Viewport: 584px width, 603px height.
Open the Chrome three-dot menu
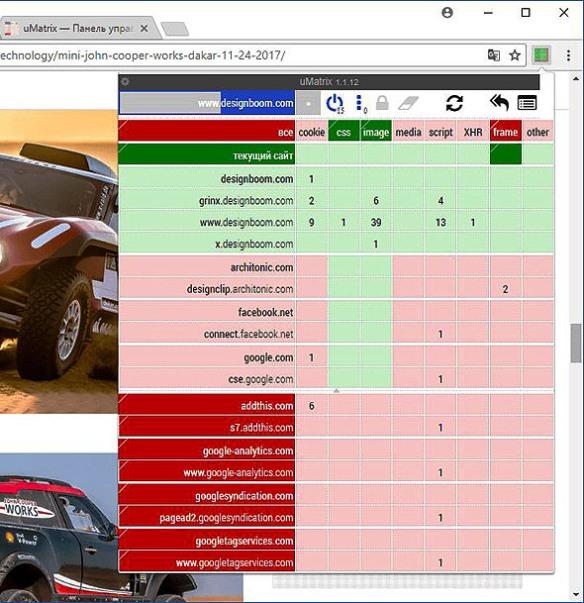coord(568,55)
